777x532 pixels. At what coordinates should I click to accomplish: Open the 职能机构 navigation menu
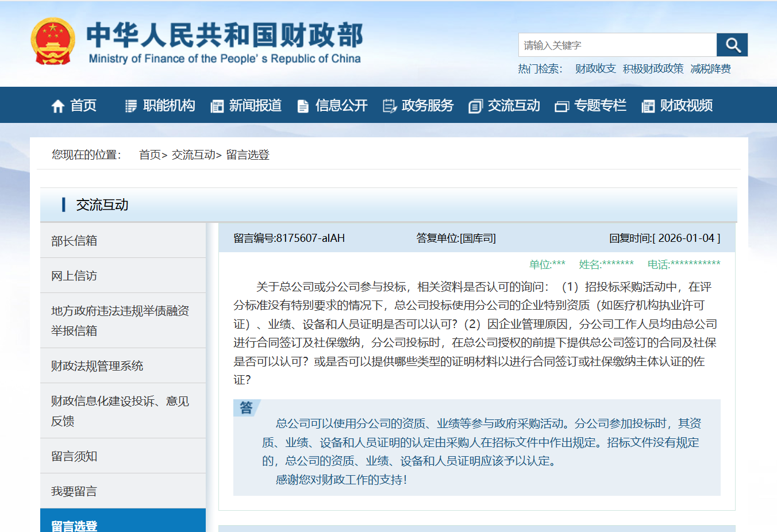point(169,106)
